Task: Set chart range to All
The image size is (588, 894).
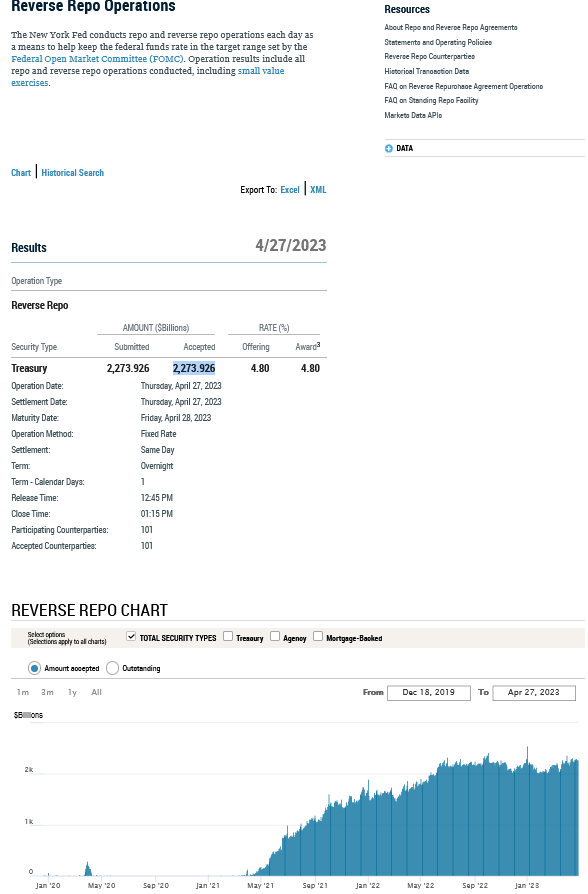Action: (x=96, y=692)
